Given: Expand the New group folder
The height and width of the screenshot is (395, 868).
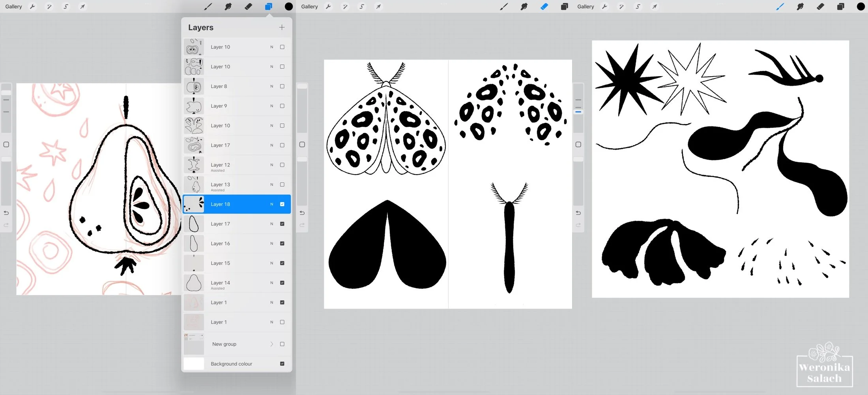Looking at the screenshot, I should [x=271, y=344].
